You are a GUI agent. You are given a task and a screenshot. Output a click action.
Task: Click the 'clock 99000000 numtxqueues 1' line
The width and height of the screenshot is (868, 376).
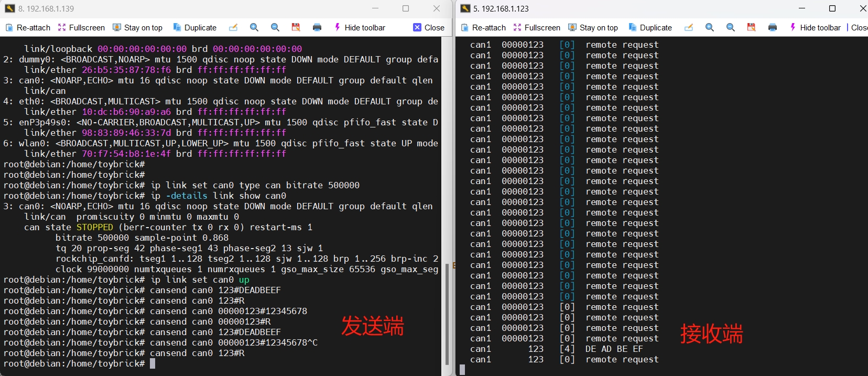247,269
